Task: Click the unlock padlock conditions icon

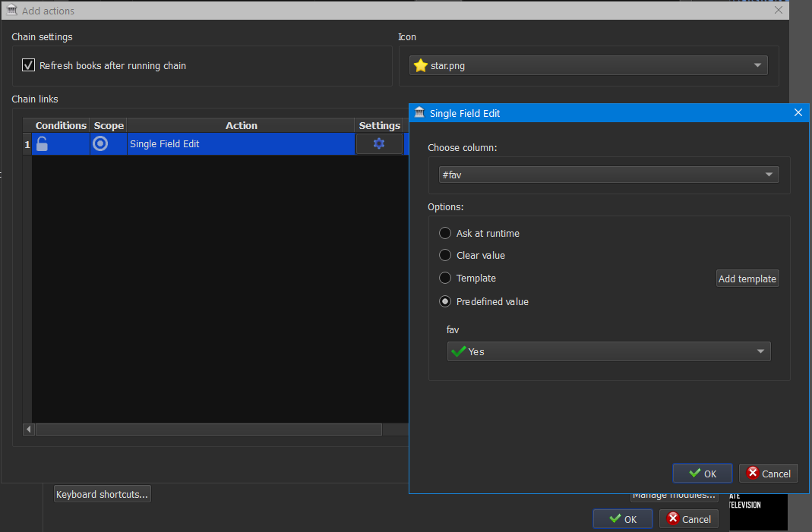Action: [x=43, y=144]
